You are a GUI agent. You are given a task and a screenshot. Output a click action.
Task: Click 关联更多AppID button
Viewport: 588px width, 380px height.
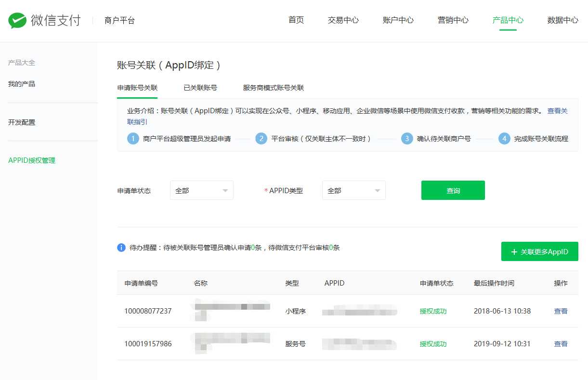pos(540,251)
